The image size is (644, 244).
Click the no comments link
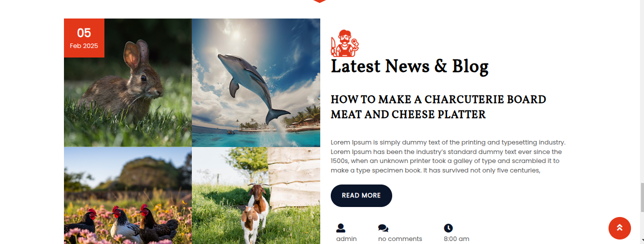(x=400, y=239)
